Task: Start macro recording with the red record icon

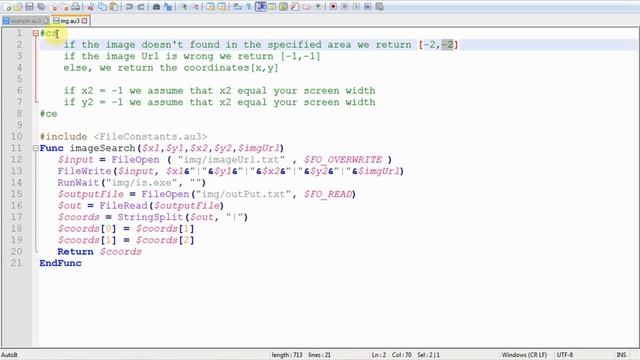Action: tap(333, 7)
